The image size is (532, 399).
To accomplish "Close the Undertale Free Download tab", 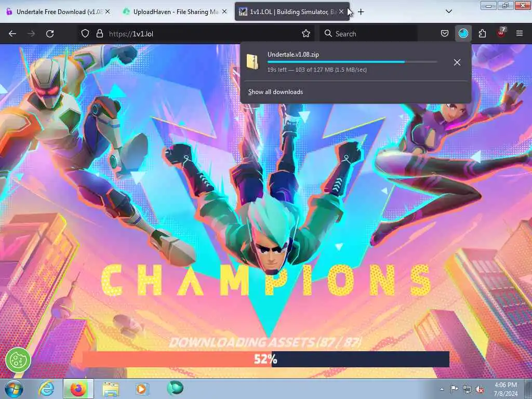I will tap(108, 12).
